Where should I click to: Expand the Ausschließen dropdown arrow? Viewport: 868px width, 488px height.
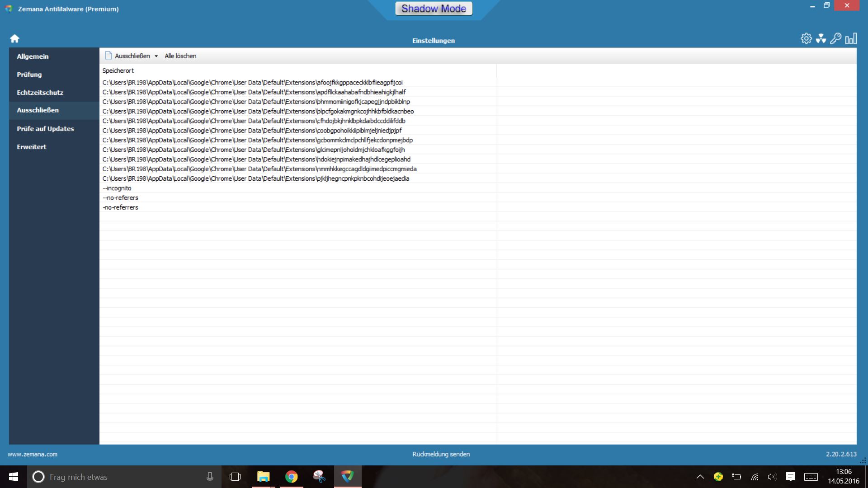point(156,56)
